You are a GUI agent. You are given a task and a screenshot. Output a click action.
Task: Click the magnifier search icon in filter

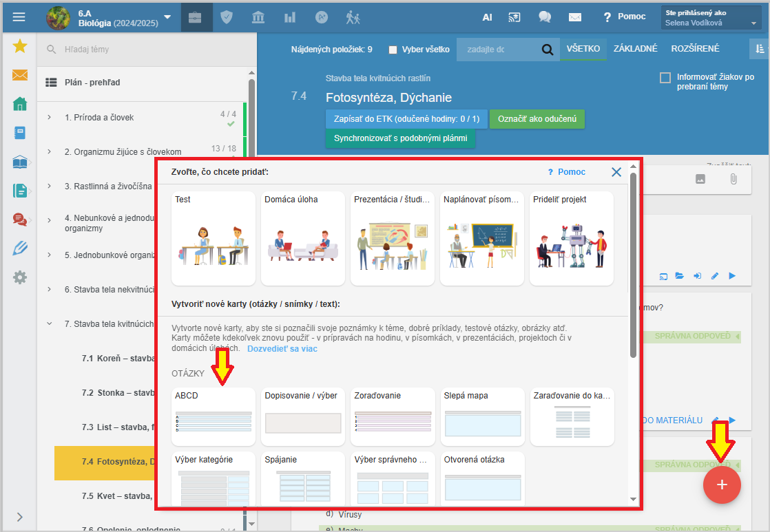point(548,50)
